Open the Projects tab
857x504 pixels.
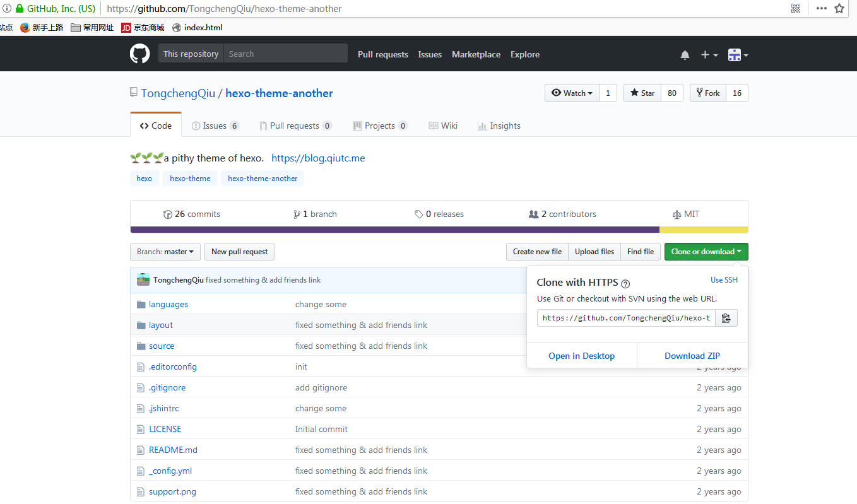coord(380,126)
